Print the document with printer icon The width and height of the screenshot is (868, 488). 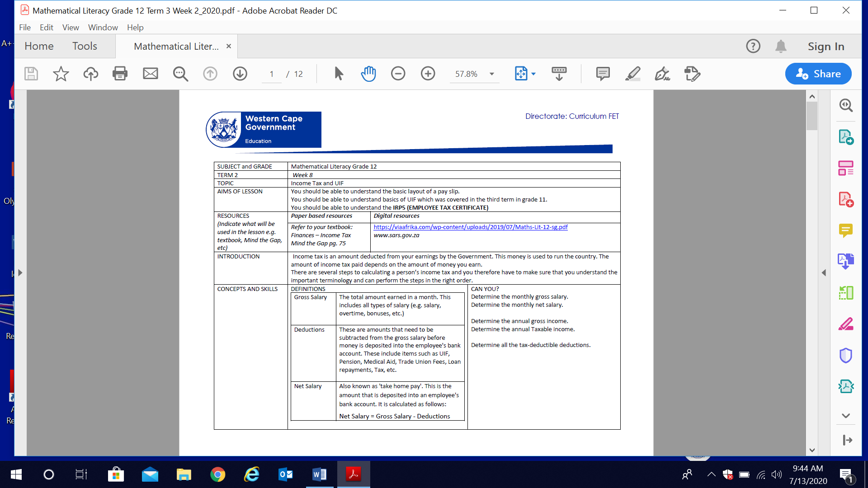pyautogui.click(x=120, y=74)
